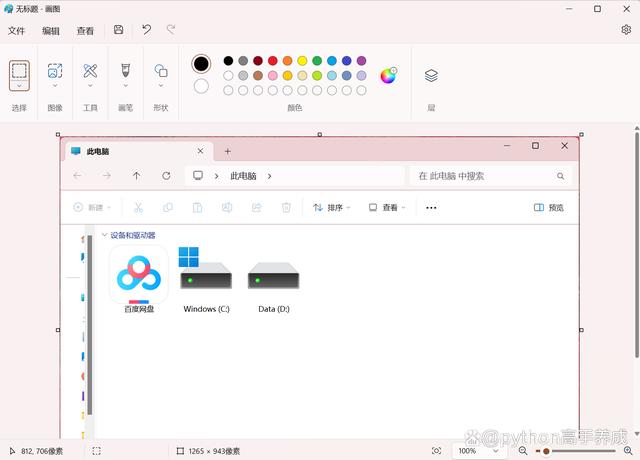Click 此电脑 in the address bar
Screen dimensions: 640x460
coord(243,176)
